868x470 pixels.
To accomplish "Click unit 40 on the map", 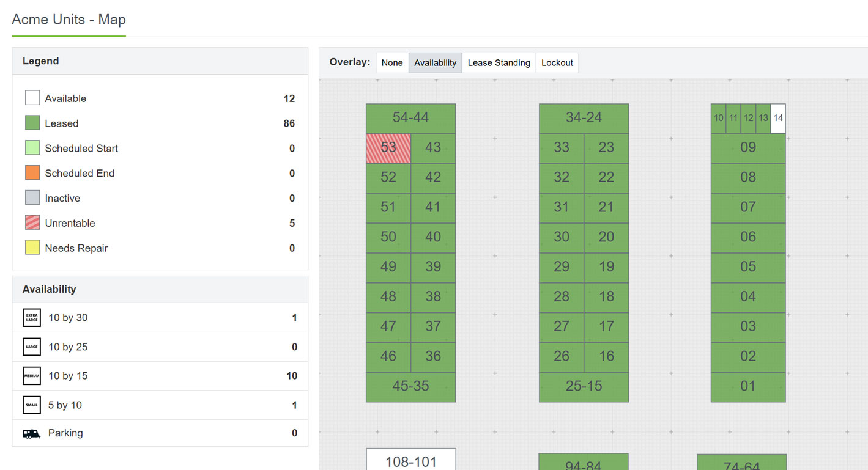I will point(433,238).
